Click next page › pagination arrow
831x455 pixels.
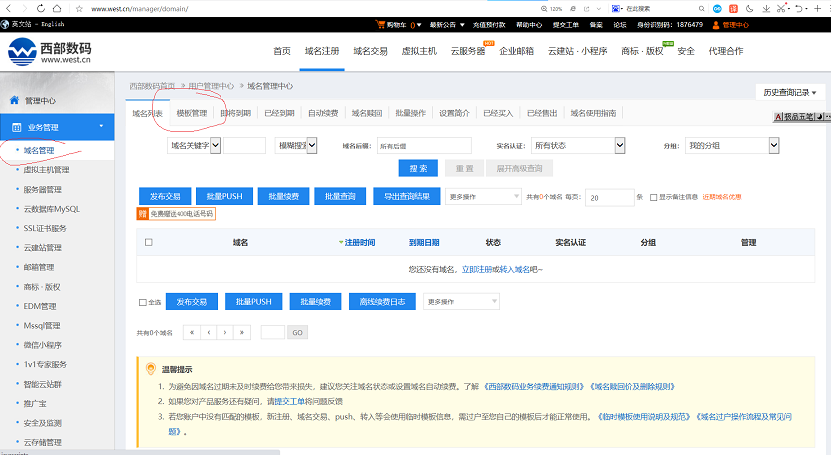point(225,333)
